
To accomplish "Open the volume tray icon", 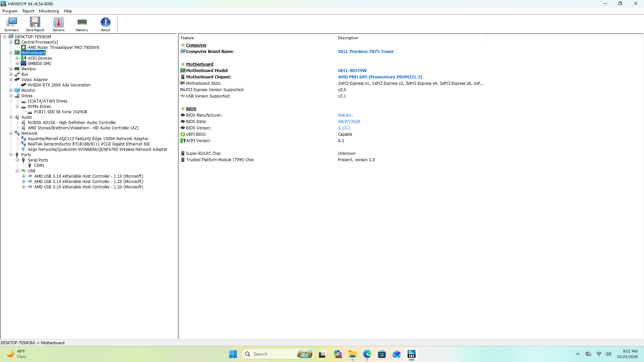I will (x=608, y=354).
